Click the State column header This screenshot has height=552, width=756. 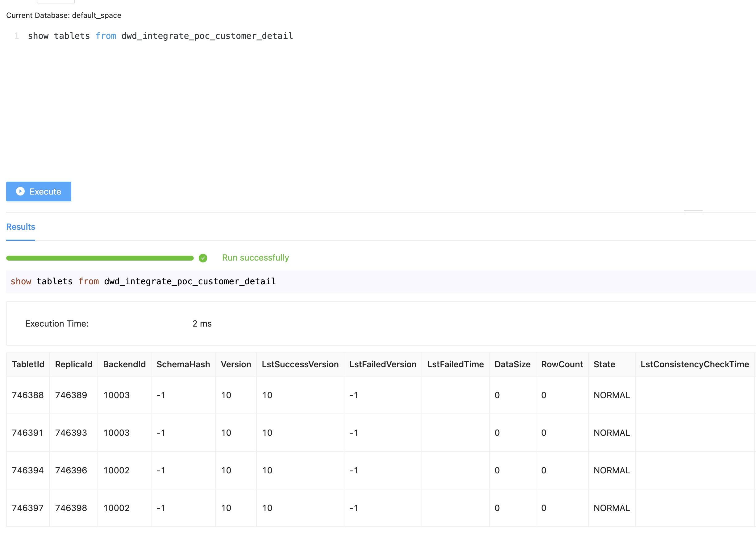[x=604, y=364]
